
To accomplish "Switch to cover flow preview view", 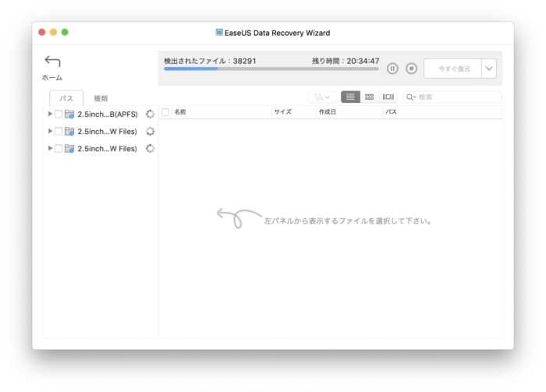I will pos(388,97).
